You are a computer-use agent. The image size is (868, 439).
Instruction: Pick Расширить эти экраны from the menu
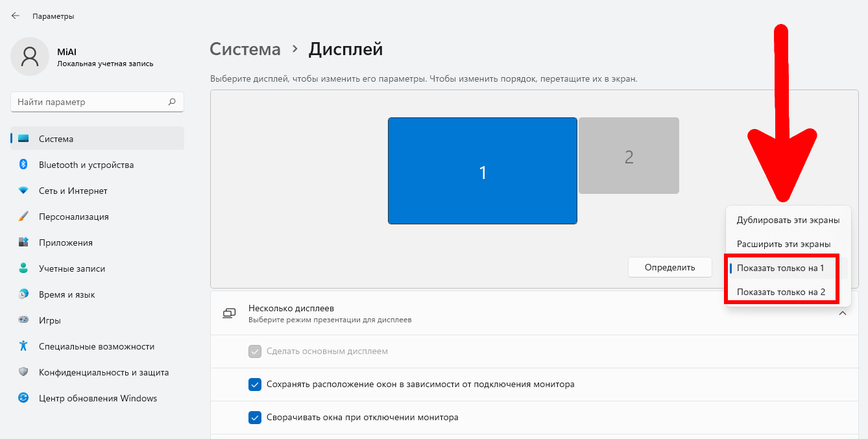tap(784, 244)
